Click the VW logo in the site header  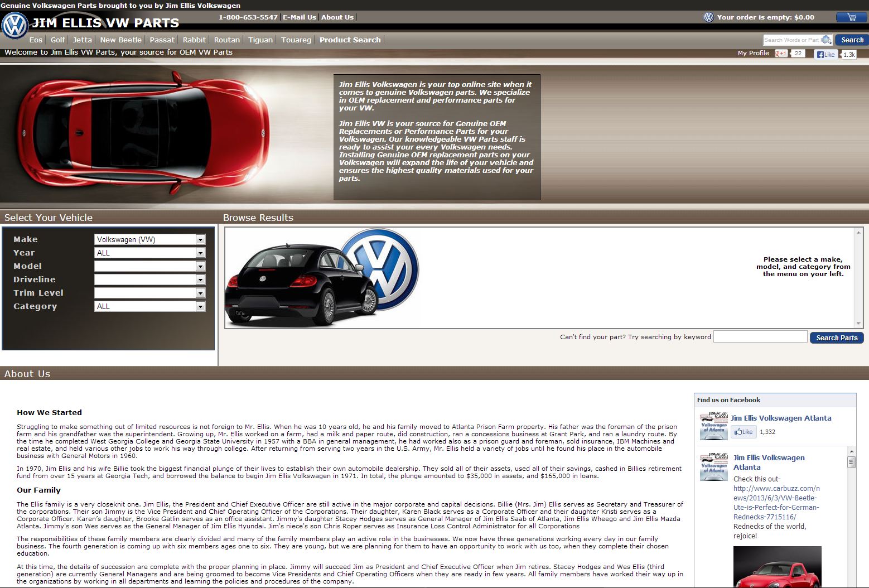point(15,26)
